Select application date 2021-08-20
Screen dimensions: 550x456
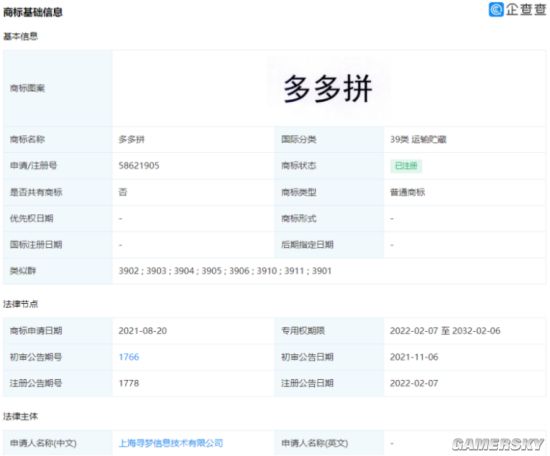click(143, 330)
